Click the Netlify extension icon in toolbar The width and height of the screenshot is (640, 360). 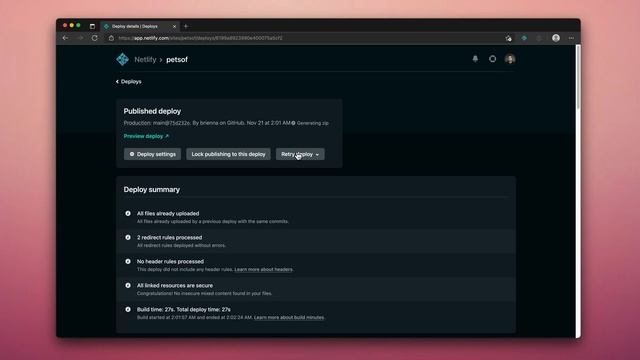tap(524, 38)
